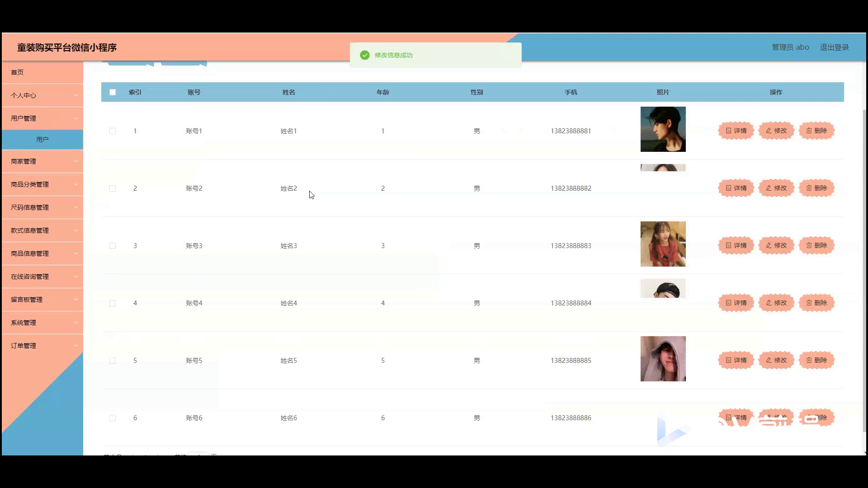Click the account cell 账号6

[x=194, y=418]
